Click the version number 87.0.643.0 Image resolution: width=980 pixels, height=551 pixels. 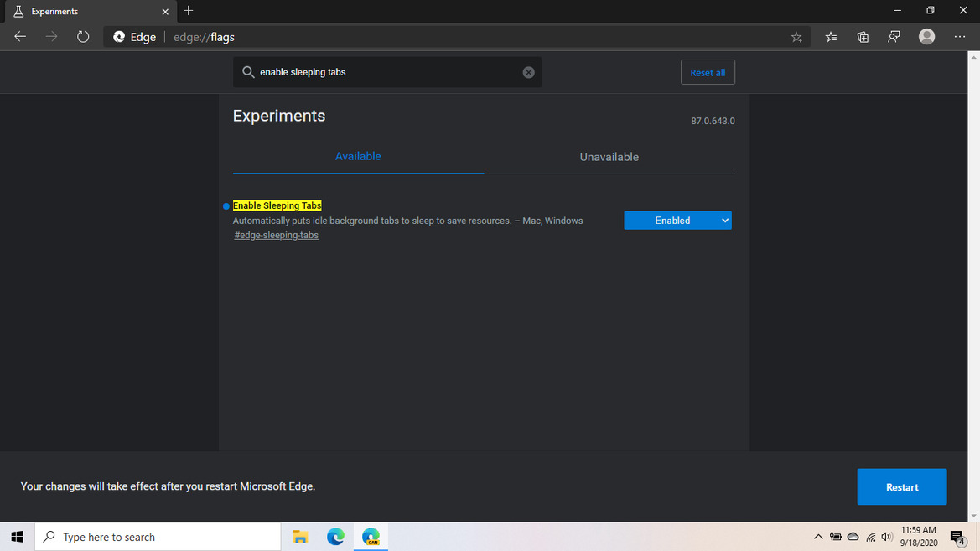point(713,121)
